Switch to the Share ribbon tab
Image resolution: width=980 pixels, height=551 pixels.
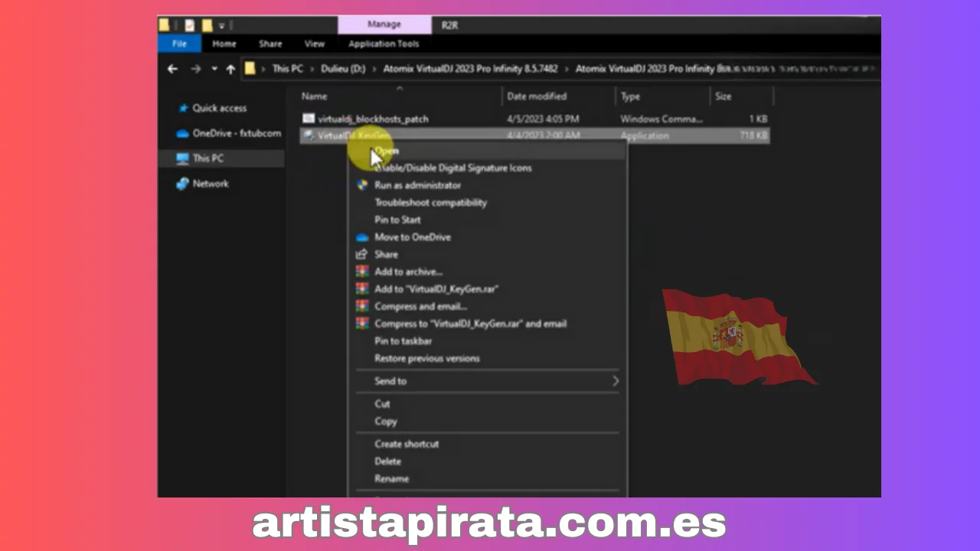[270, 44]
